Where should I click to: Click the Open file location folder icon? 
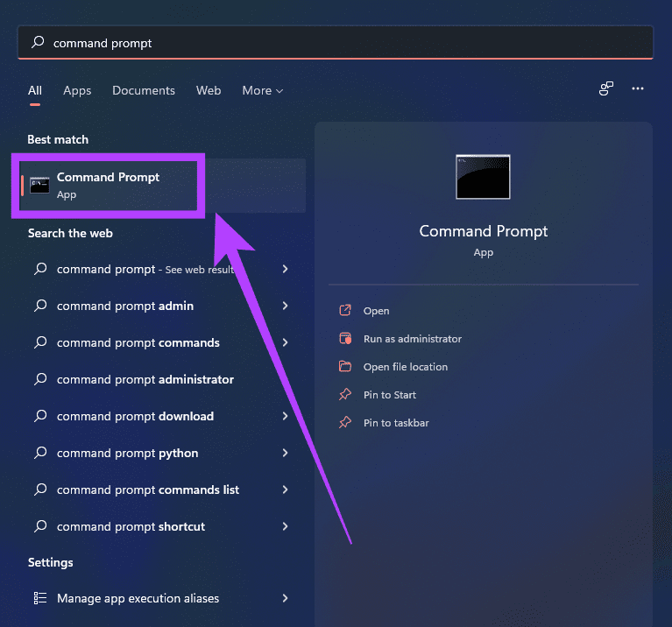(x=345, y=366)
